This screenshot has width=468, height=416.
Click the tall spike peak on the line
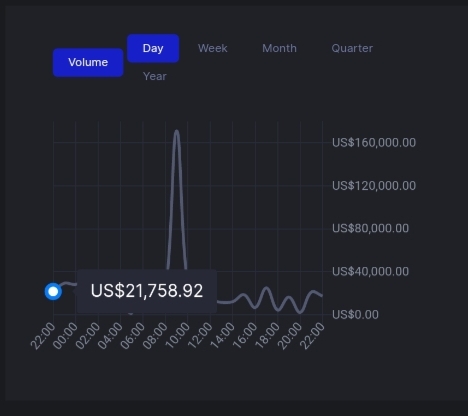pos(176,131)
